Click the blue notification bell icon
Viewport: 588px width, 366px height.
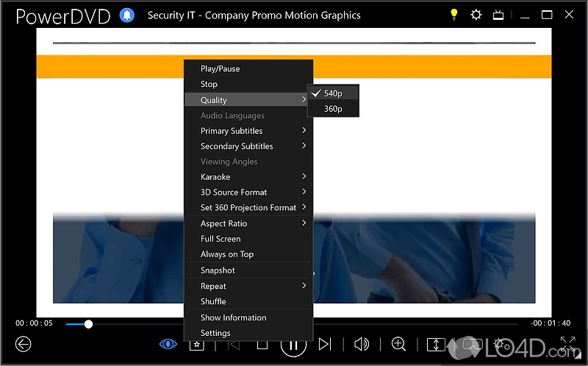click(127, 15)
